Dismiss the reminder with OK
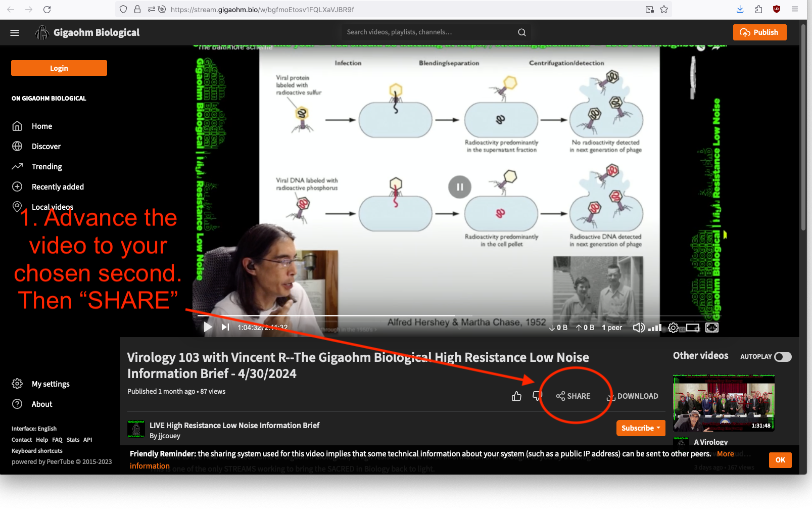Image resolution: width=812 pixels, height=512 pixels. (780, 460)
